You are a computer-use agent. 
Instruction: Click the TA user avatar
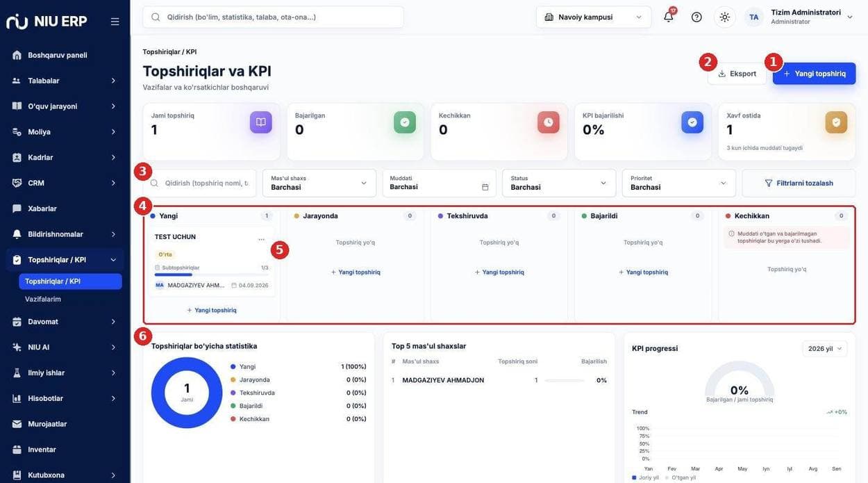753,17
